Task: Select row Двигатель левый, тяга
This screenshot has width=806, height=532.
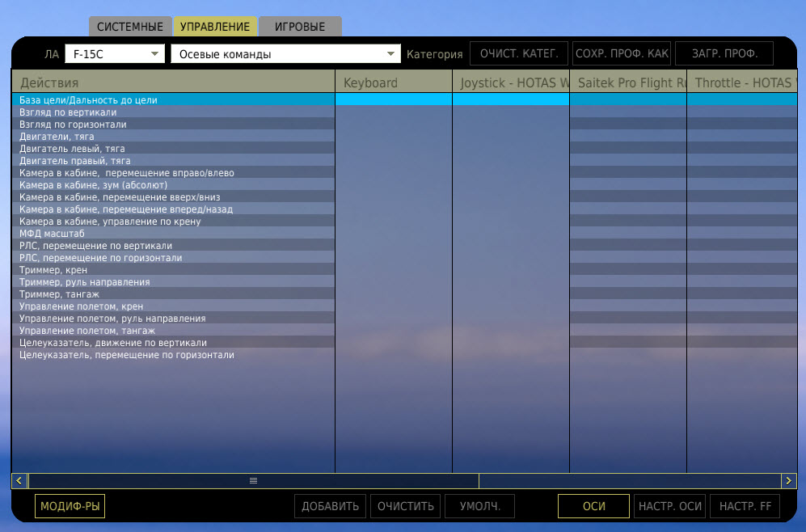Action: pos(173,148)
